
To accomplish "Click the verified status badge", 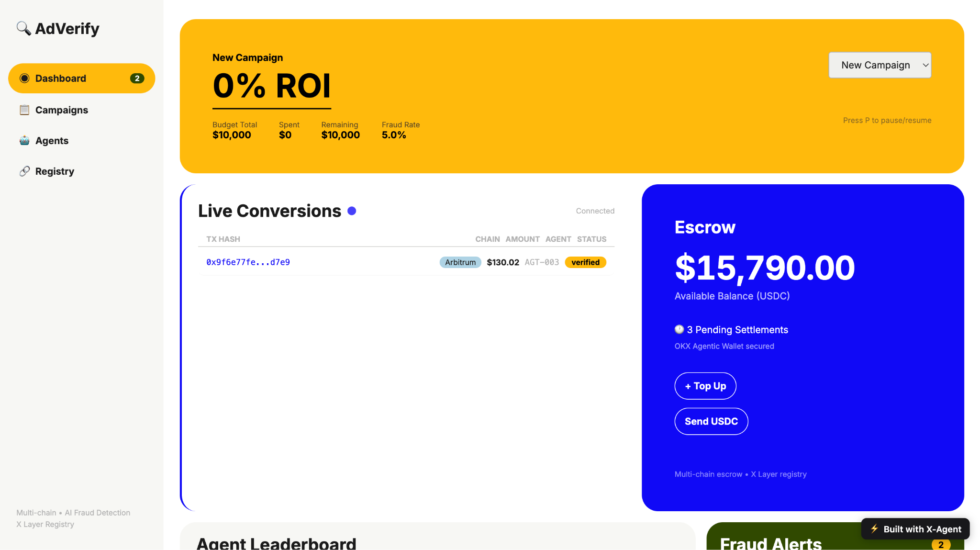I will pos(585,262).
